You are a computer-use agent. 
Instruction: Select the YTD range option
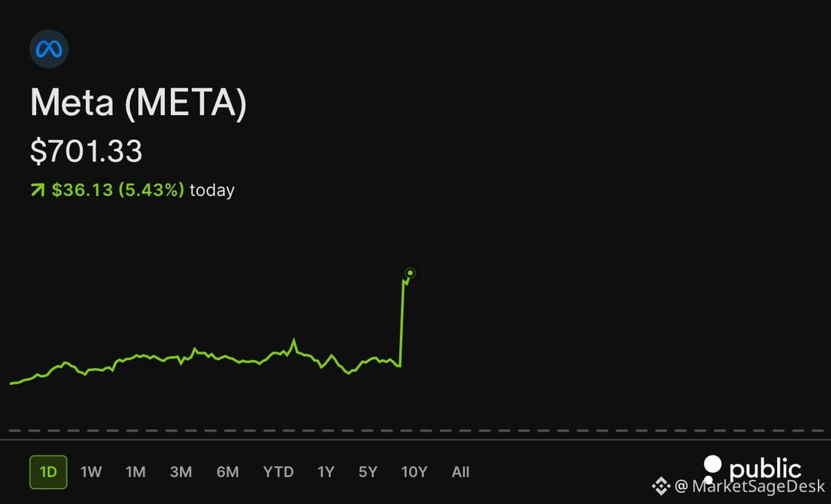[278, 472]
